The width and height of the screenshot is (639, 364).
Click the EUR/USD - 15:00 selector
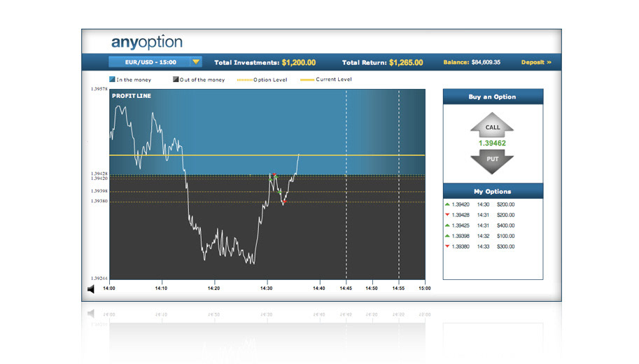click(150, 62)
